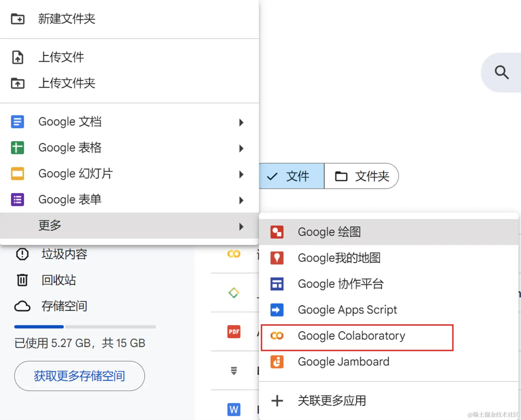Click the gray lines file icon in list
521x420 pixels.
tap(234, 371)
